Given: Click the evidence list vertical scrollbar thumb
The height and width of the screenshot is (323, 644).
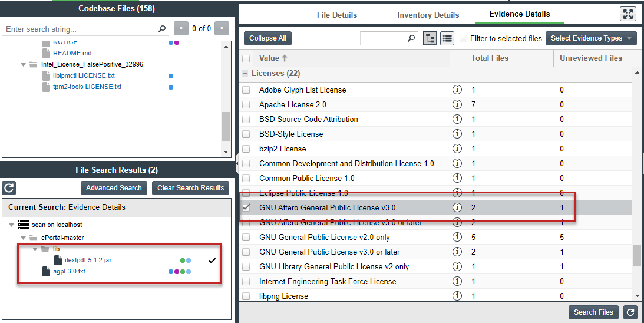Looking at the screenshot, I should tap(637, 255).
